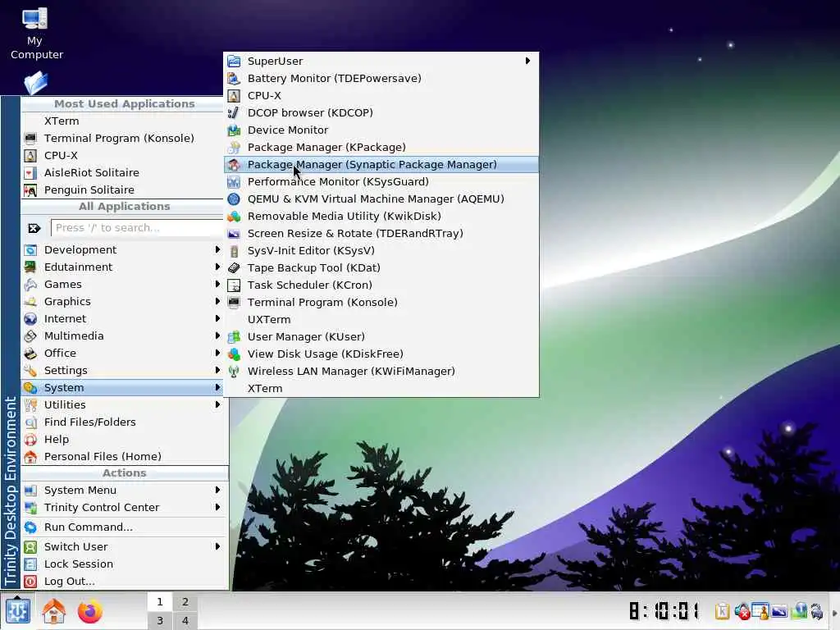This screenshot has width=840, height=630.
Task: Switch to virtual desktop 3
Action: tap(160, 620)
